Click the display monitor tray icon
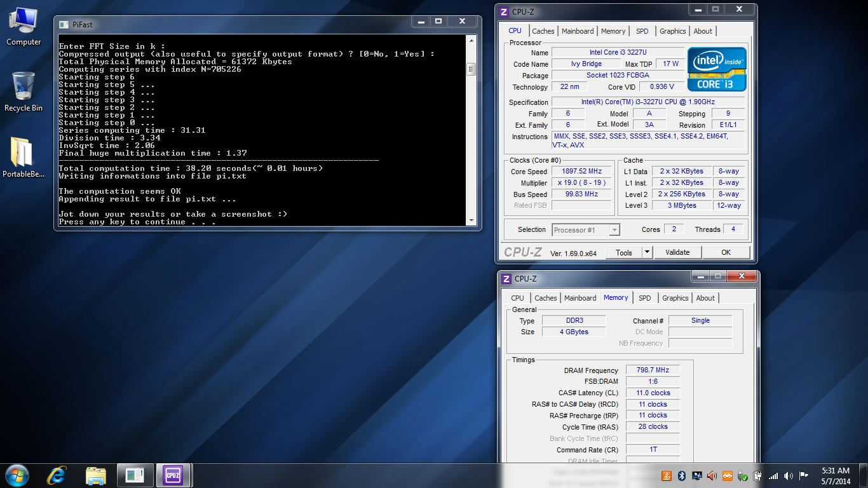The image size is (868, 488). tap(697, 475)
